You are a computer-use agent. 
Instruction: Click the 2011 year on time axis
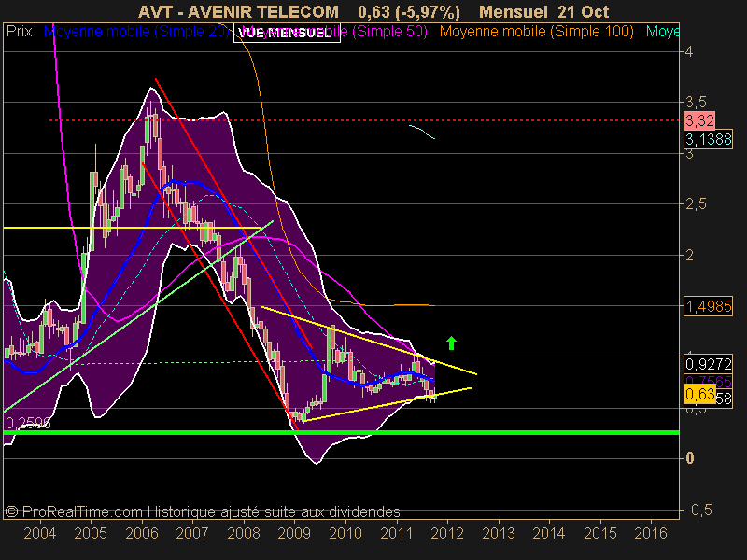pos(396,533)
